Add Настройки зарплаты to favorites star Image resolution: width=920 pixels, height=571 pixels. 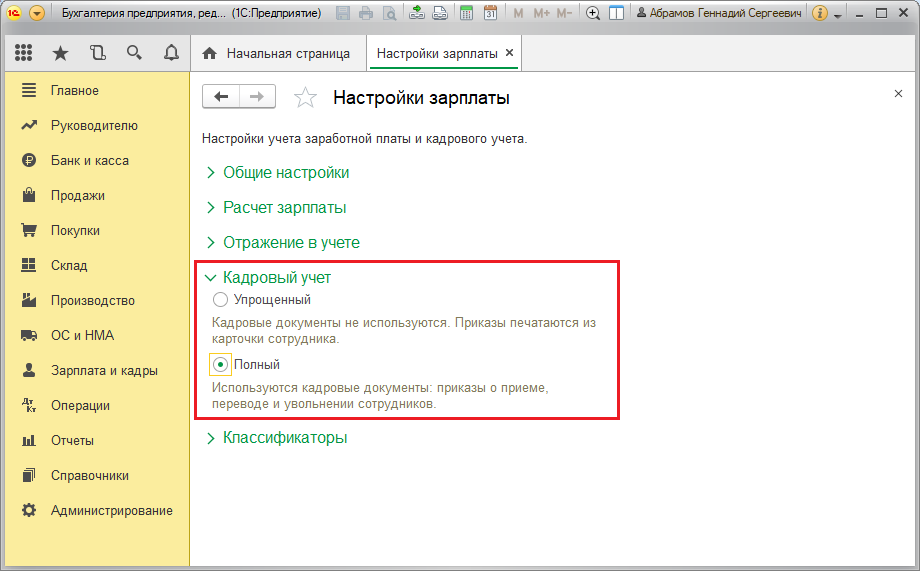point(305,97)
